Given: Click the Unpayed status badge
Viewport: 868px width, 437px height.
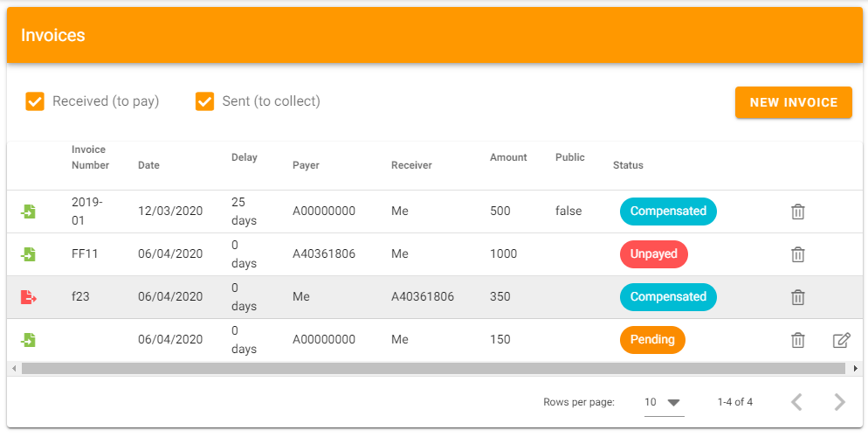Looking at the screenshot, I should 654,253.
